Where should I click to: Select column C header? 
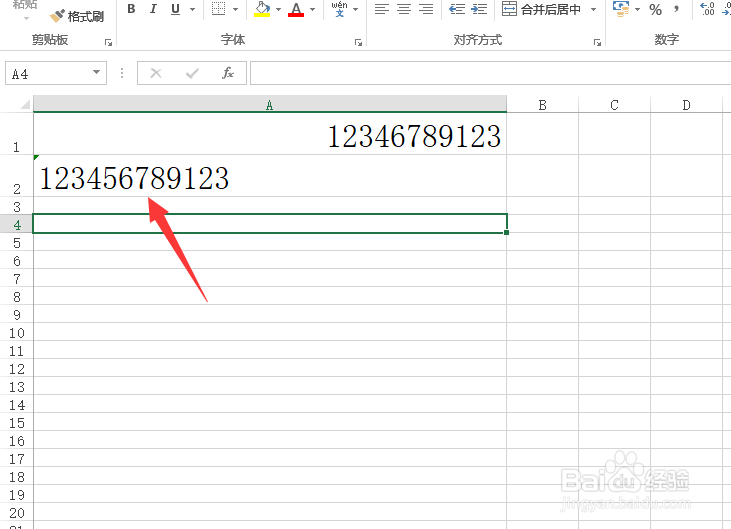614,104
